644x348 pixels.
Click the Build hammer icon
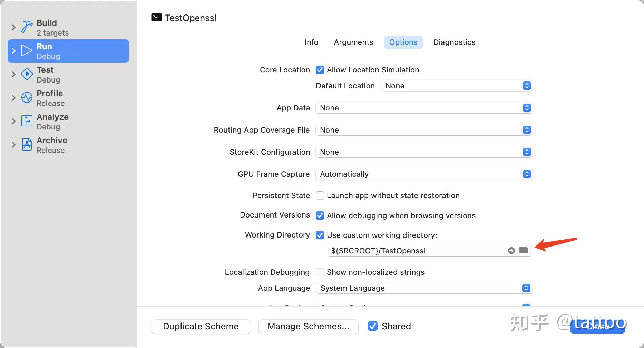pos(27,27)
